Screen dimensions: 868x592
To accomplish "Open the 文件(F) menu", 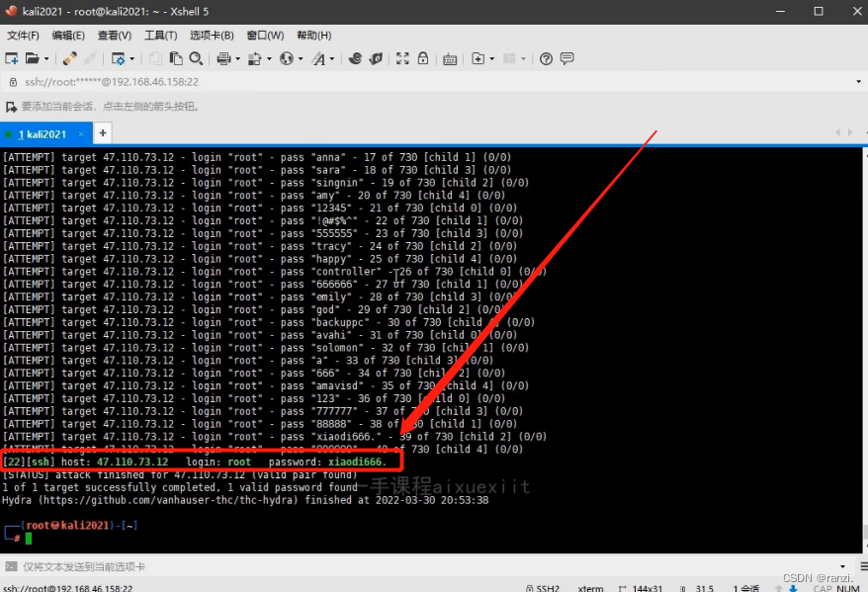I will click(23, 36).
